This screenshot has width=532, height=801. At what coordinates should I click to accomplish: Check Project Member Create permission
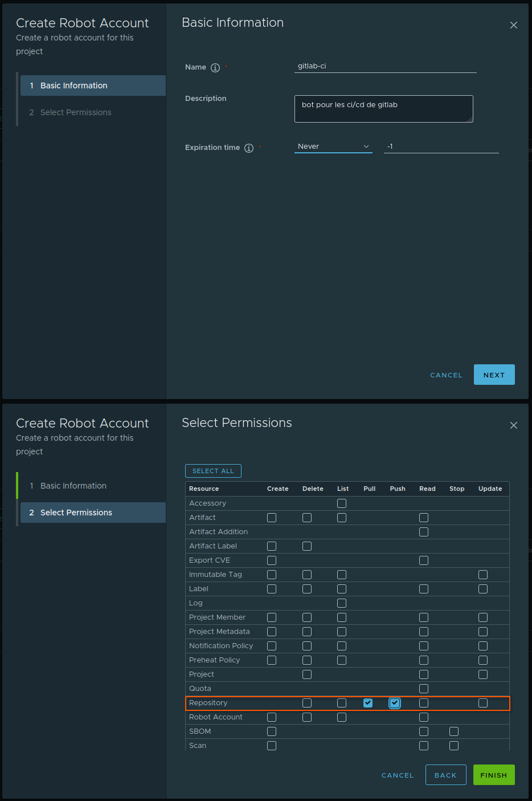click(x=272, y=617)
